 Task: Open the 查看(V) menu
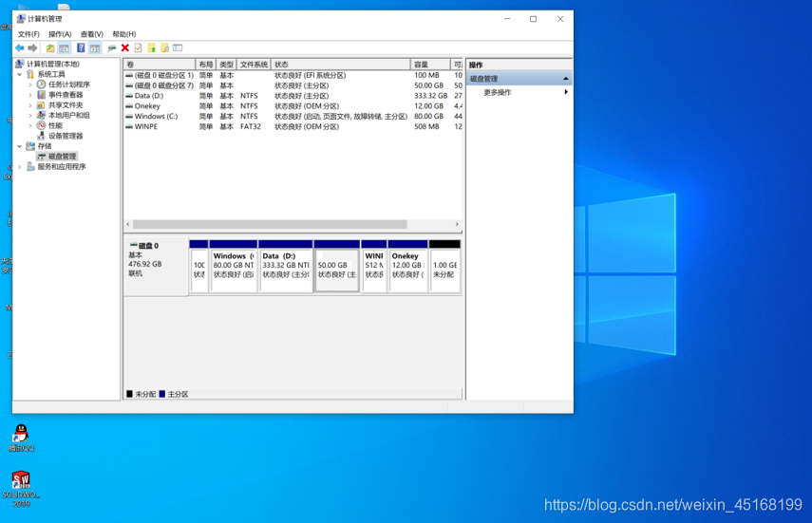92,34
